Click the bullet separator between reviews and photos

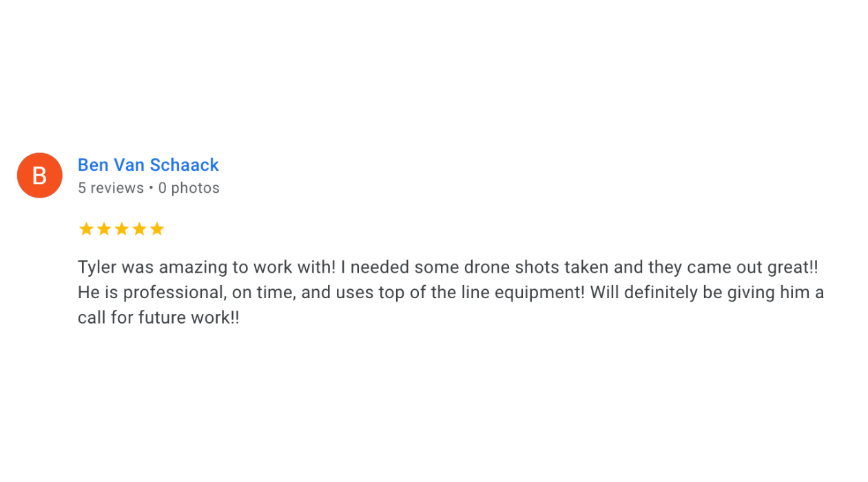coord(152,188)
